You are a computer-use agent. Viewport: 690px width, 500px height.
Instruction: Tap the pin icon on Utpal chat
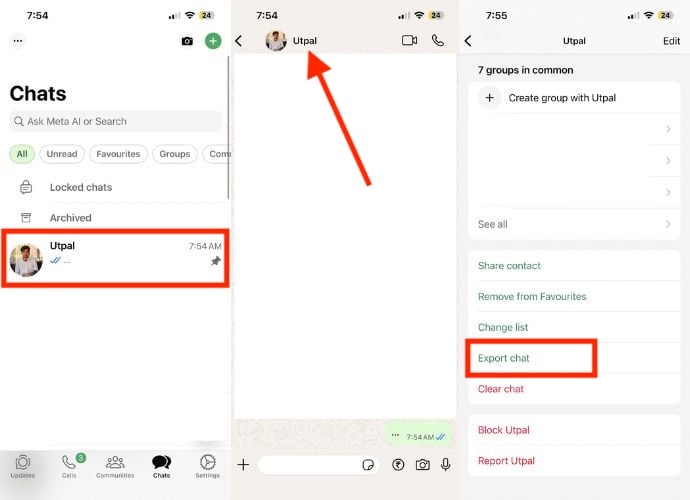216,261
